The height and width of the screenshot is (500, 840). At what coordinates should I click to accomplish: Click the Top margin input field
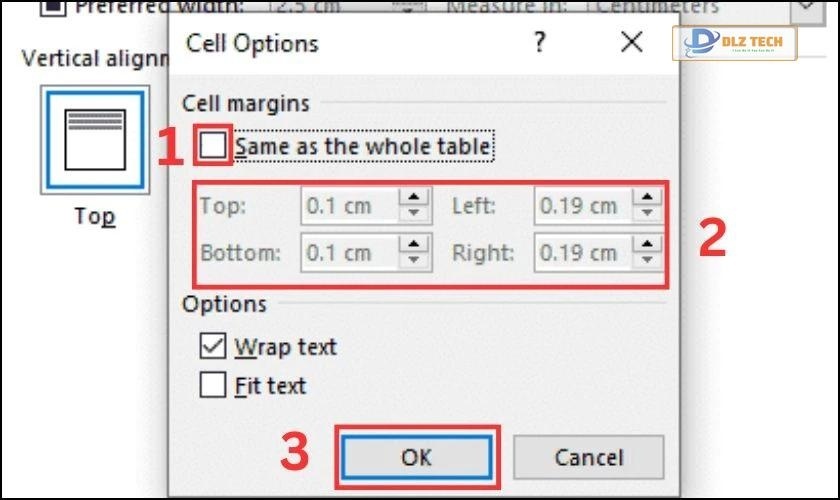(350, 206)
